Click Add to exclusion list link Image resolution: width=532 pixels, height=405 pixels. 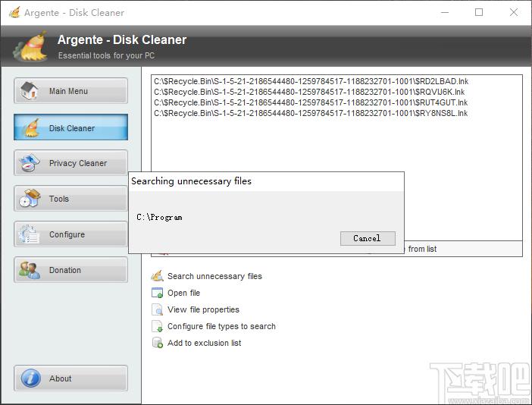point(205,343)
